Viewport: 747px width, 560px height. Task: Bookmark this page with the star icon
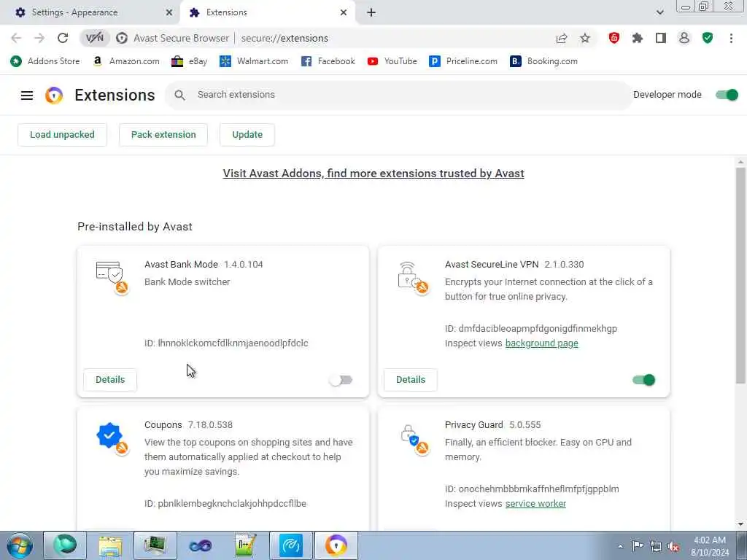pos(585,38)
